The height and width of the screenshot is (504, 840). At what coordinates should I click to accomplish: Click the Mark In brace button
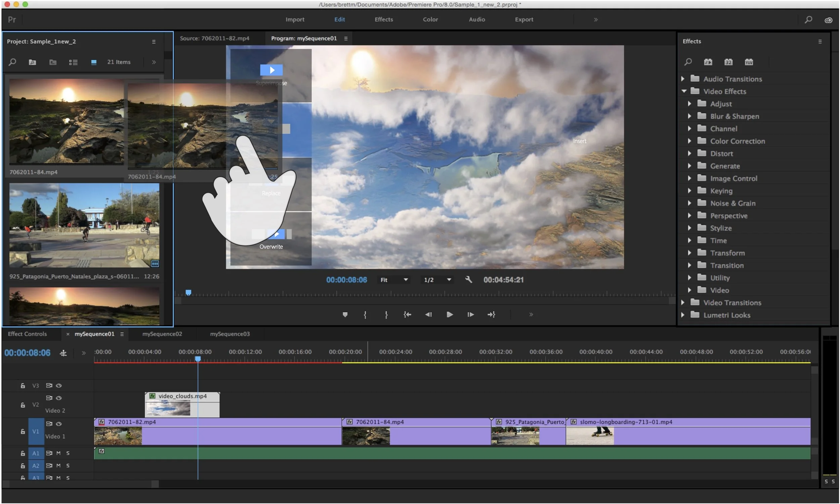coord(365,315)
